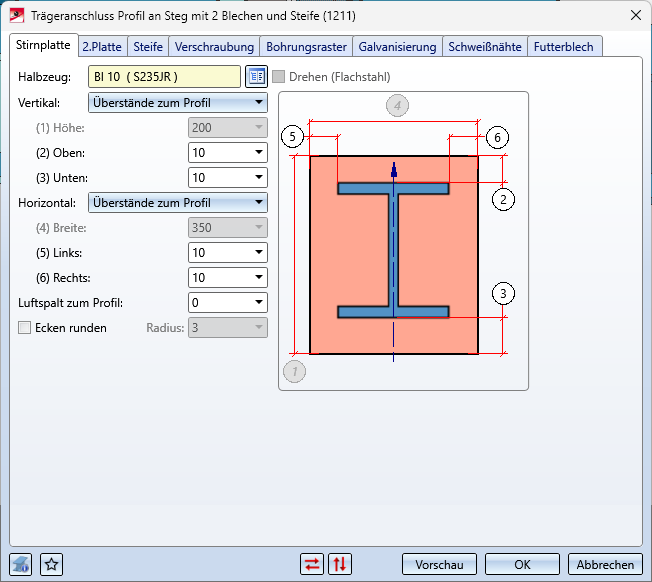Enable the Ecken runden checkbox
Image resolution: width=652 pixels, height=582 pixels.
[x=25, y=328]
